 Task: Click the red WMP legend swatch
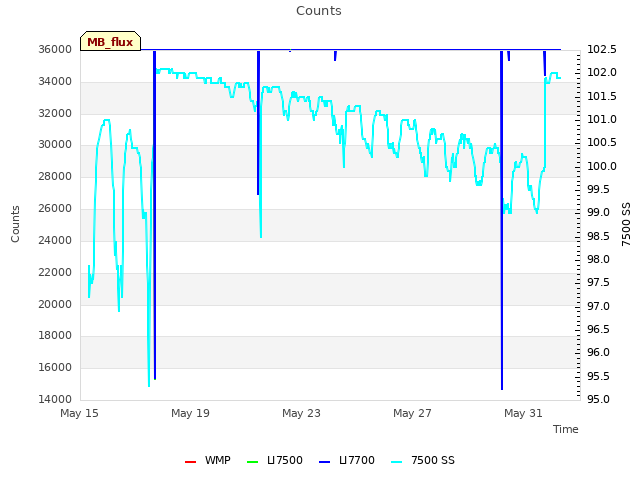(191, 462)
